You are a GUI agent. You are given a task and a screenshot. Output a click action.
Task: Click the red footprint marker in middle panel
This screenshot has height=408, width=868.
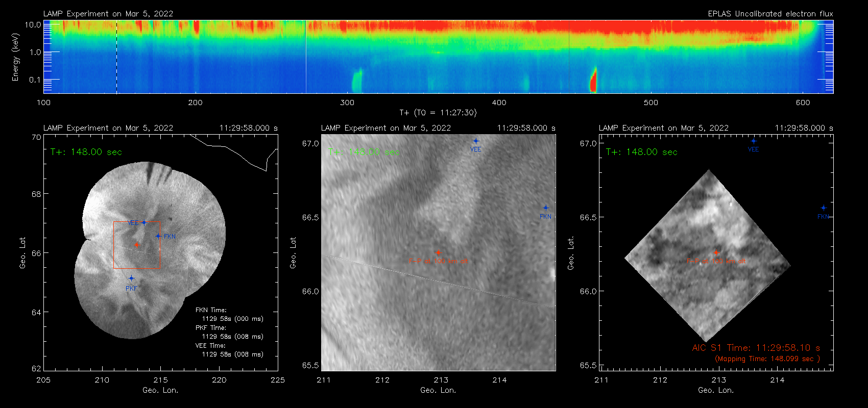click(x=438, y=252)
